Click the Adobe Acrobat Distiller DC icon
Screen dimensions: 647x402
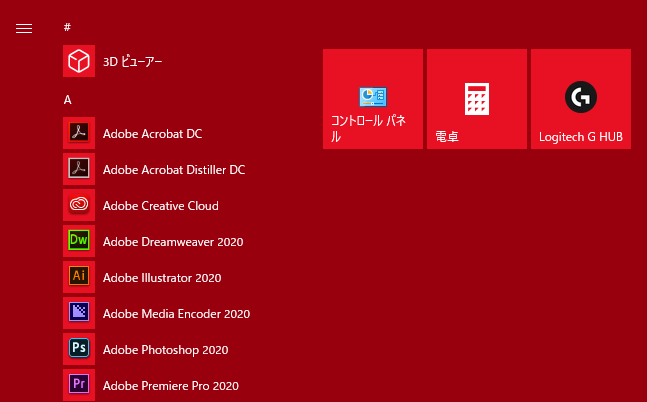coord(79,169)
